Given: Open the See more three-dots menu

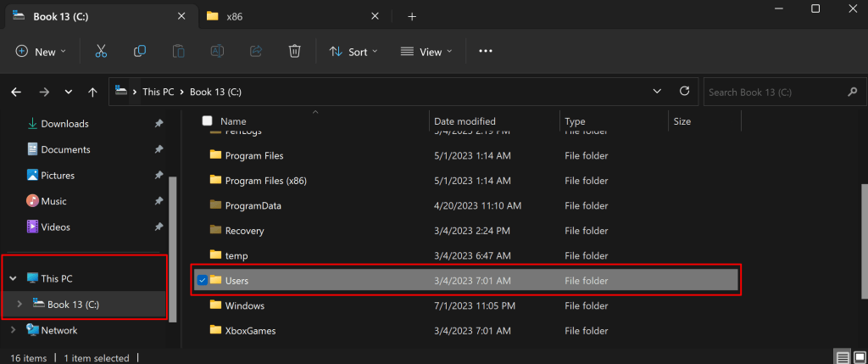Looking at the screenshot, I should [486, 52].
